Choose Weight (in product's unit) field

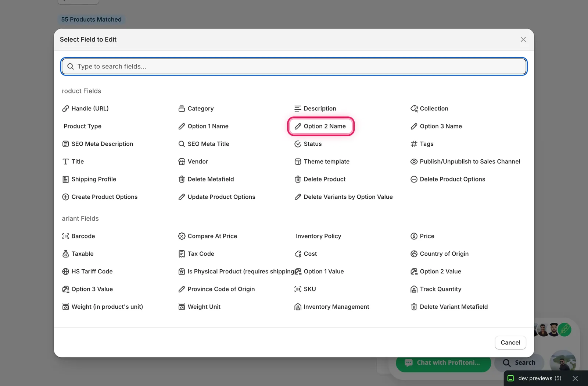(x=103, y=307)
